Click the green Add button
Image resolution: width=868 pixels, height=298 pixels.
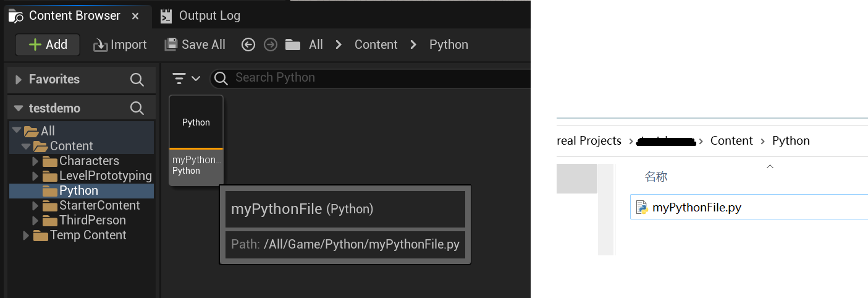(48, 45)
